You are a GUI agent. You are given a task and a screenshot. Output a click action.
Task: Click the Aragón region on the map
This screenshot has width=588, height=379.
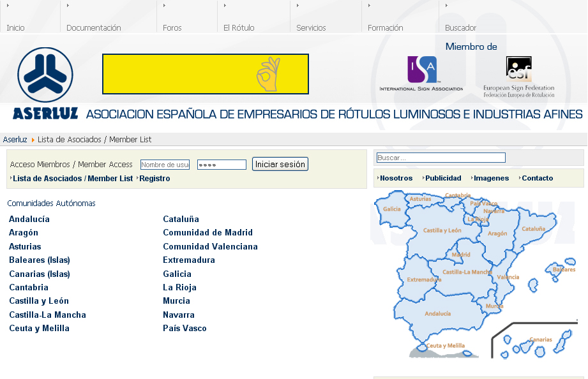[x=497, y=233]
